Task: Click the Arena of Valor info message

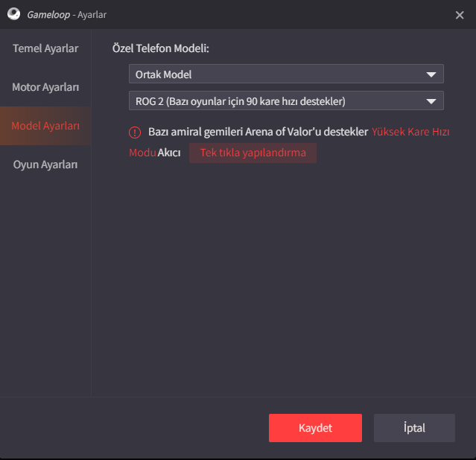Action: coord(258,132)
